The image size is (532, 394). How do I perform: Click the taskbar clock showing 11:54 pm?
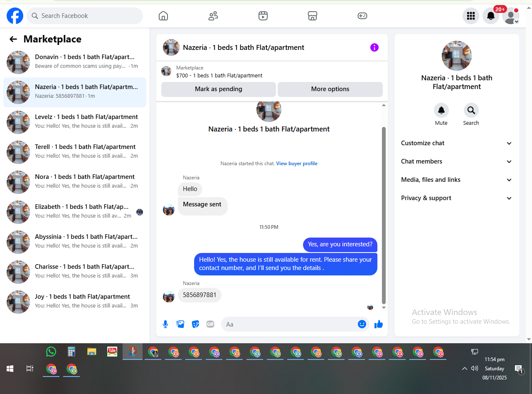[495, 369]
